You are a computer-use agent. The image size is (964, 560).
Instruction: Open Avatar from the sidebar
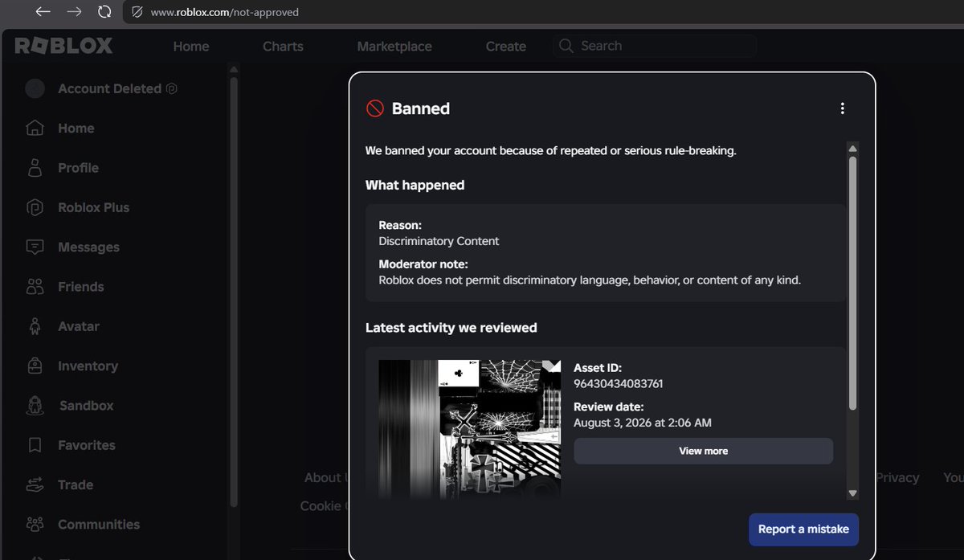(x=79, y=326)
